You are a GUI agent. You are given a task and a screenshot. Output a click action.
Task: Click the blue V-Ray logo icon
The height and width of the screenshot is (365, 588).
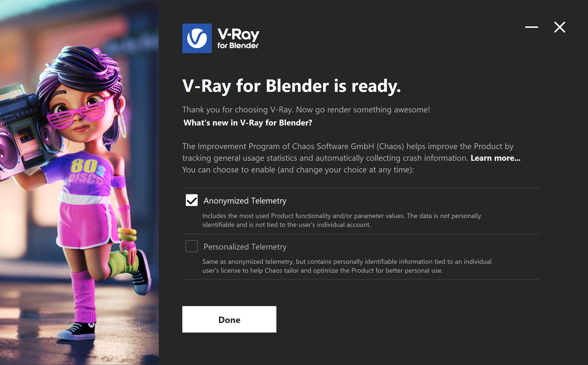click(x=197, y=38)
